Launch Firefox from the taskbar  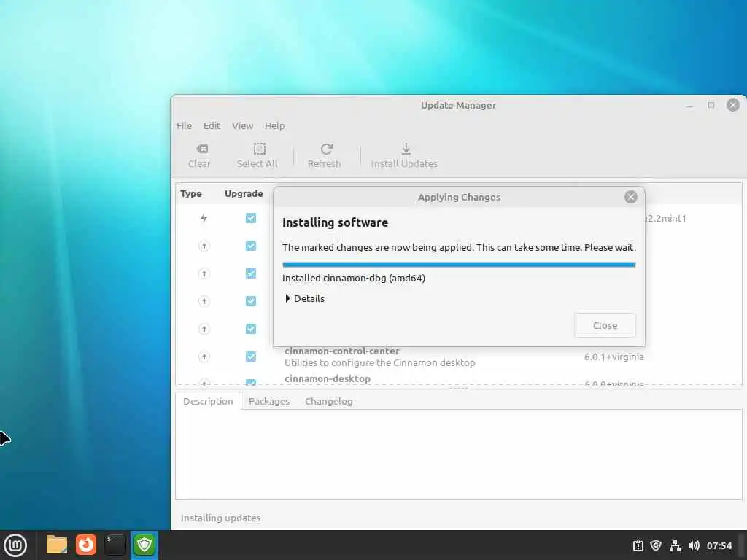86,545
